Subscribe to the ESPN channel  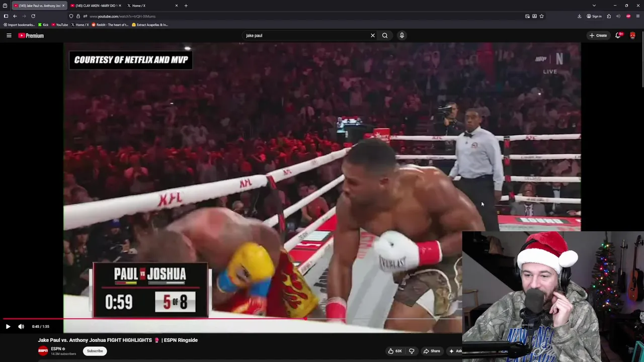click(95, 351)
